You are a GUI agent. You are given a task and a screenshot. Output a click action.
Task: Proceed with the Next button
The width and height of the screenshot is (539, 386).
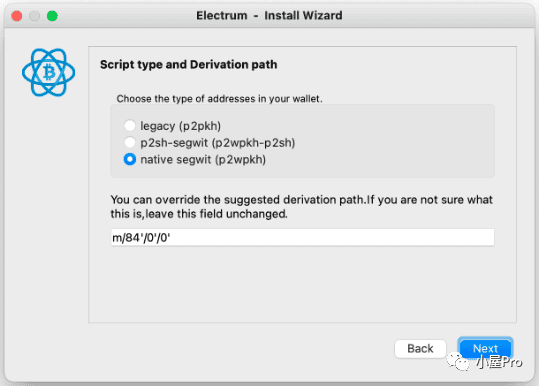[x=485, y=349]
